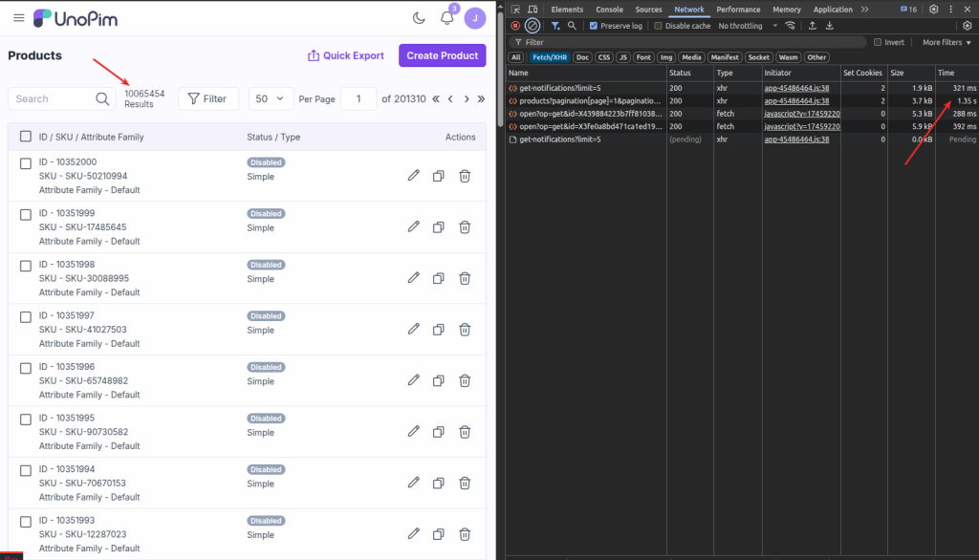Select All request type filter

(x=515, y=57)
